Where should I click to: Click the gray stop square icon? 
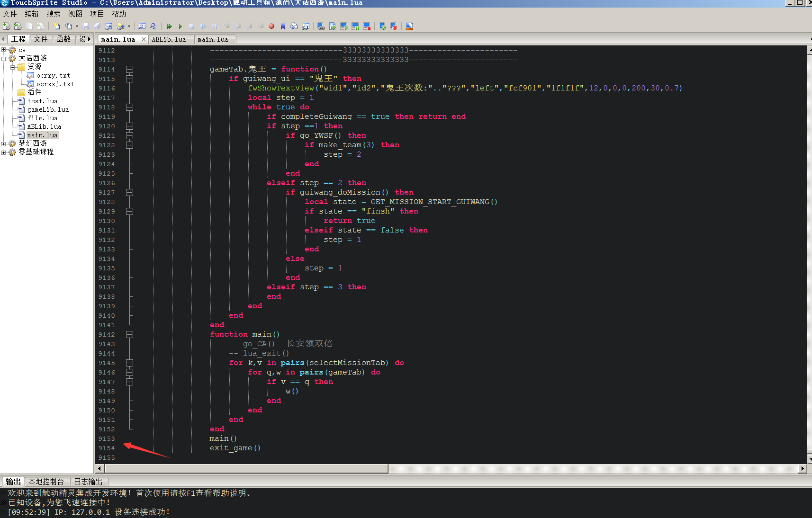pos(192,26)
